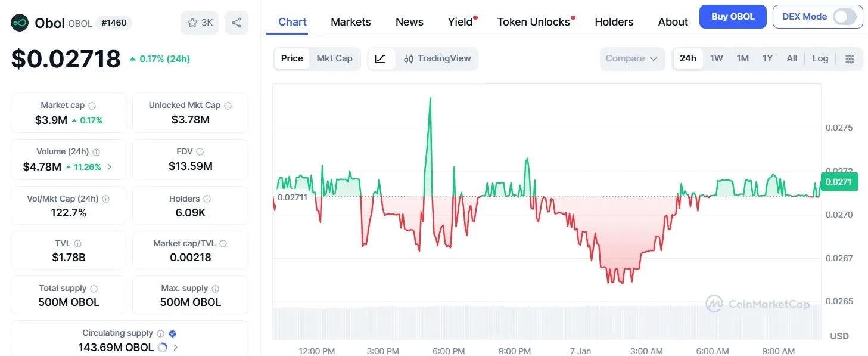Switch chart to Mkt Cap view
The height and width of the screenshot is (356, 868).
click(x=334, y=58)
